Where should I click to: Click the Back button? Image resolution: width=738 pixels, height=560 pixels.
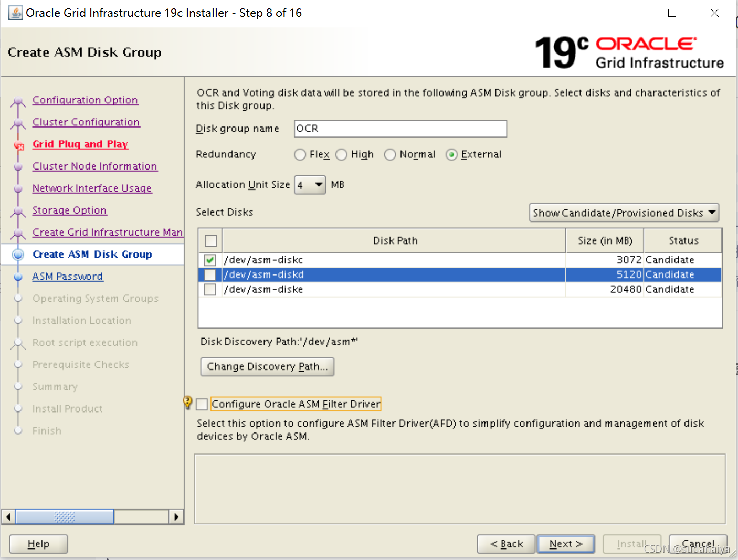506,544
